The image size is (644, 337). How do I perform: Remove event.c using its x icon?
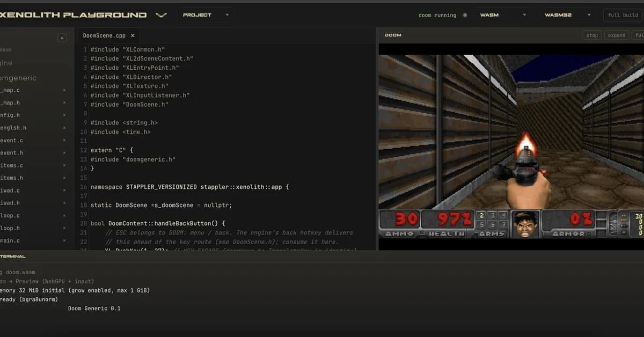[64, 140]
